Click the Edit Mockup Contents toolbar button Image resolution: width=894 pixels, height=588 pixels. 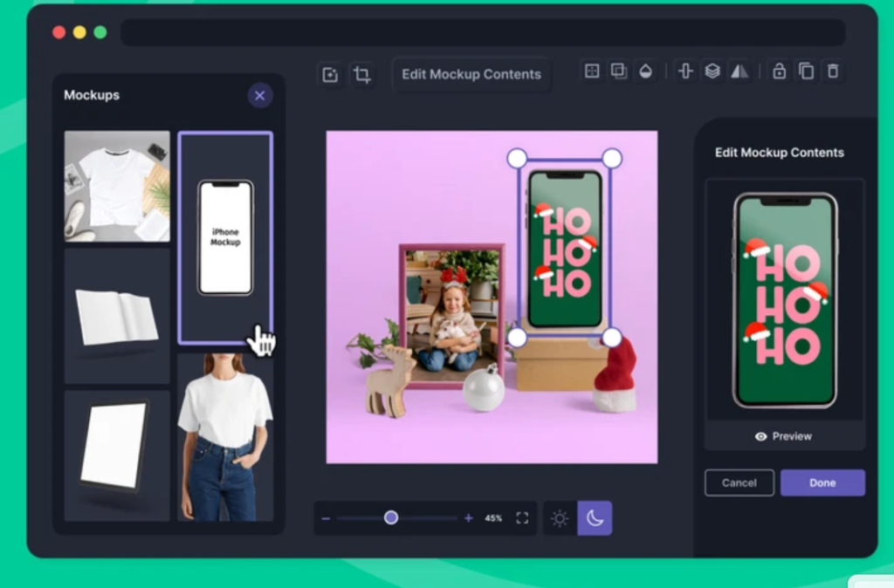pyautogui.click(x=471, y=74)
